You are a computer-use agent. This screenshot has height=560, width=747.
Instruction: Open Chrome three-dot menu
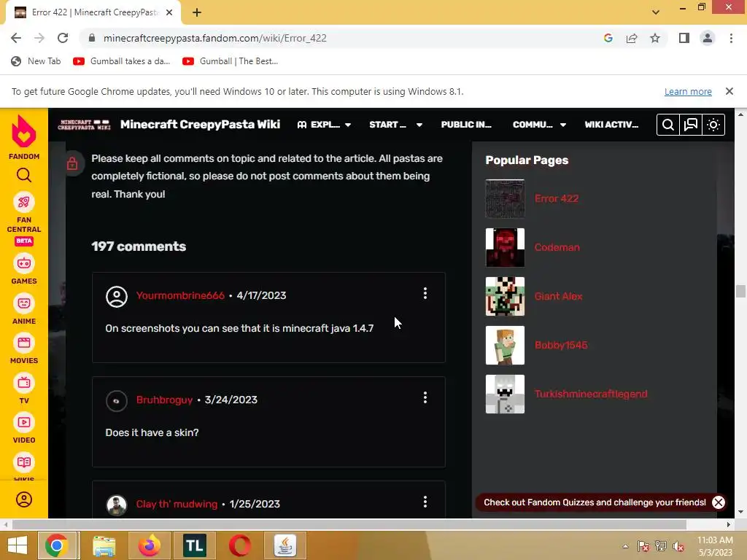pos(731,38)
